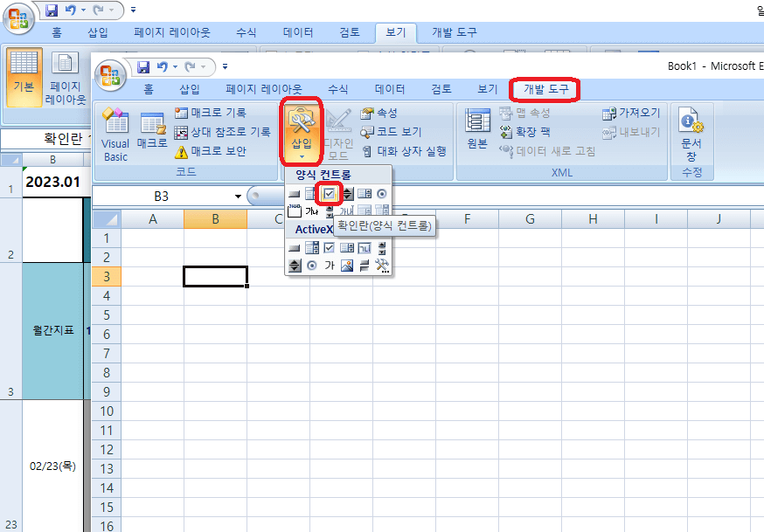Select the More Controls hammer-and-wrench icon
Screen dimensions: 764x532
pos(380,265)
